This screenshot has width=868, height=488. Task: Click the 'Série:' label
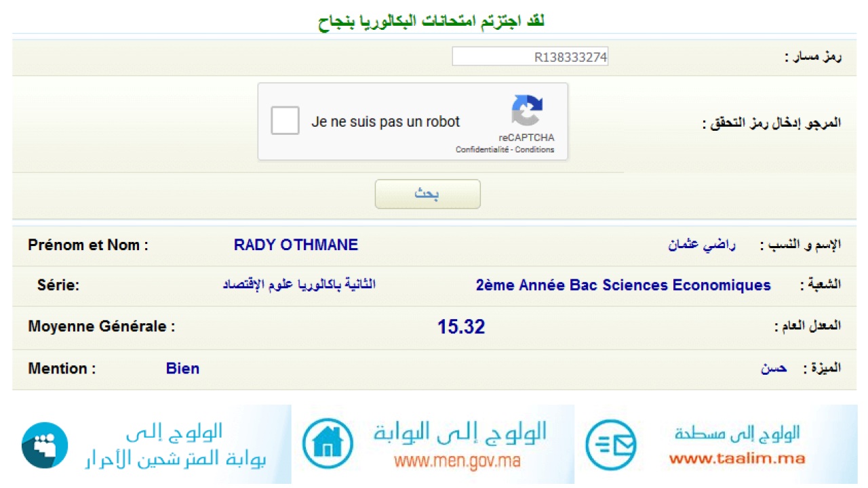(x=58, y=285)
